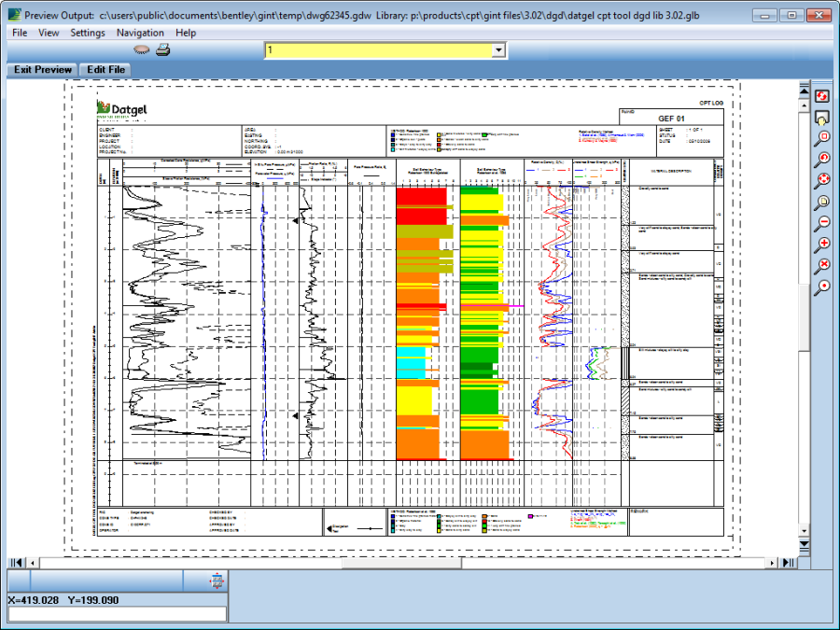Click the zoom out minus magnifier

pyautogui.click(x=822, y=223)
